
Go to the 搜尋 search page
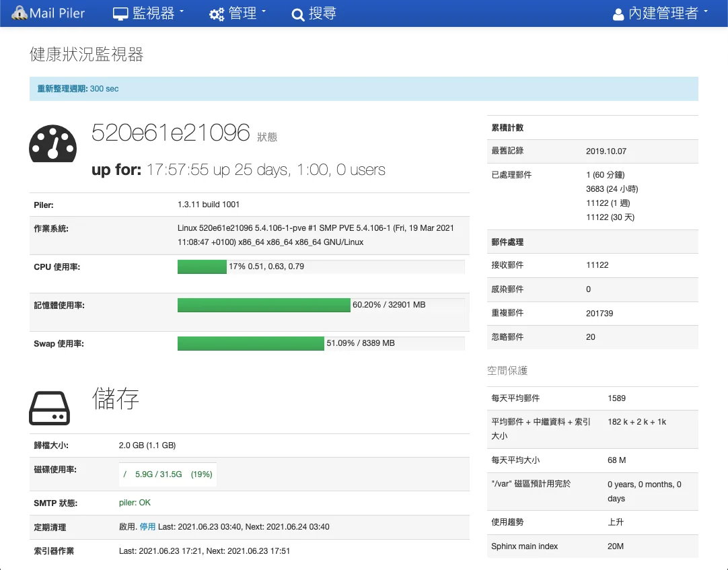pos(314,13)
